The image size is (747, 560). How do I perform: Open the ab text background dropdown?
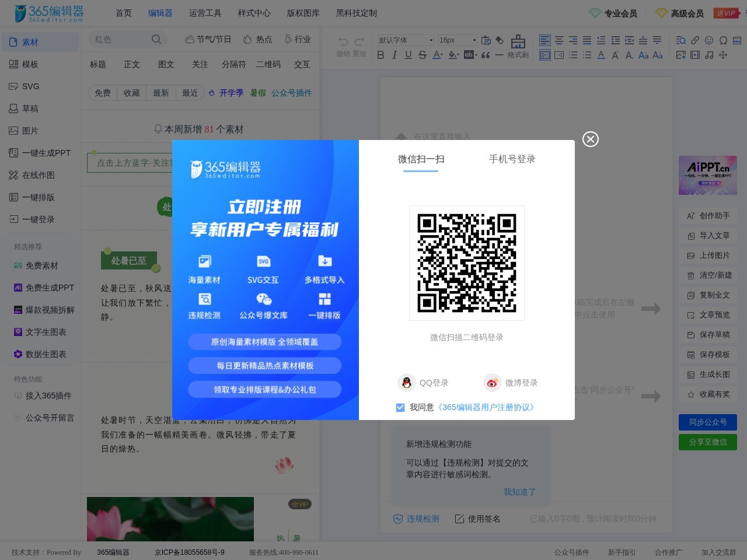pyautogui.click(x=470, y=55)
